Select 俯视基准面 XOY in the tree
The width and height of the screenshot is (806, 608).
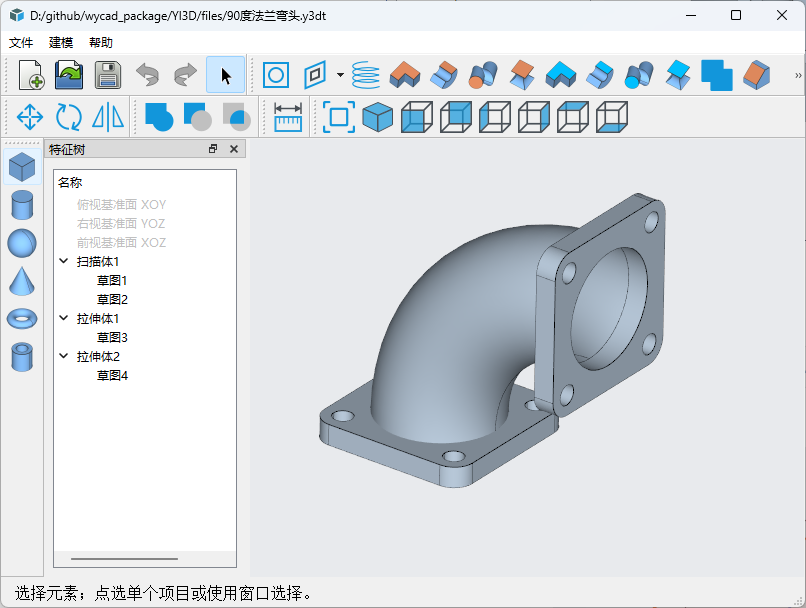pyautogui.click(x=121, y=205)
